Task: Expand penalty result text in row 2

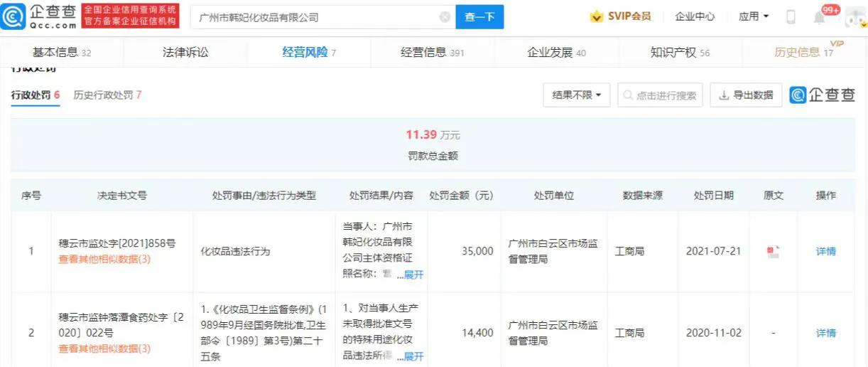Action: 413,356
